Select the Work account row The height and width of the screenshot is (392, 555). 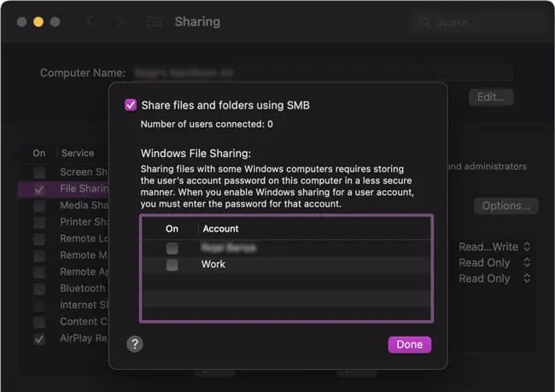tap(286, 265)
